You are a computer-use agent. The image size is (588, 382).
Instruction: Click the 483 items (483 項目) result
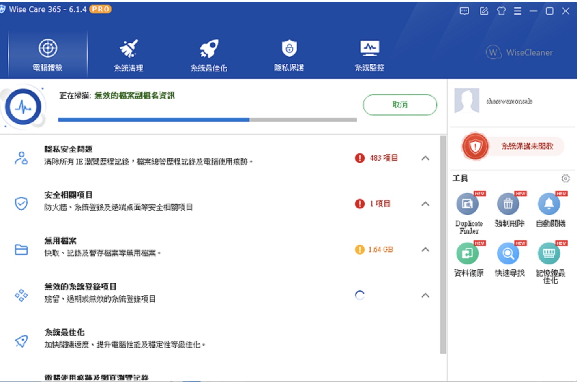pyautogui.click(x=384, y=158)
